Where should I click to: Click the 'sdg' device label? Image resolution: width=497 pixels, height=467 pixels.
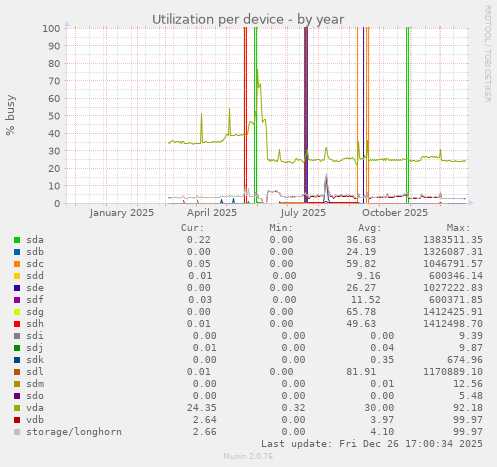(x=35, y=312)
